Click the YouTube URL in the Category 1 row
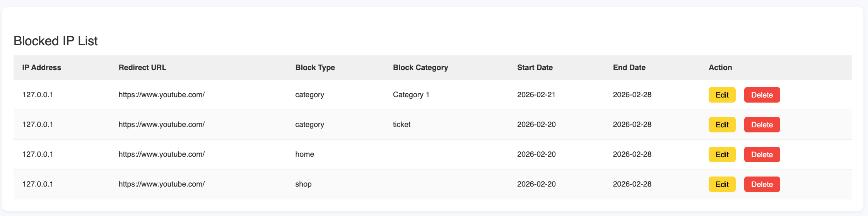Screen dimensions: 868x216 tap(161, 94)
